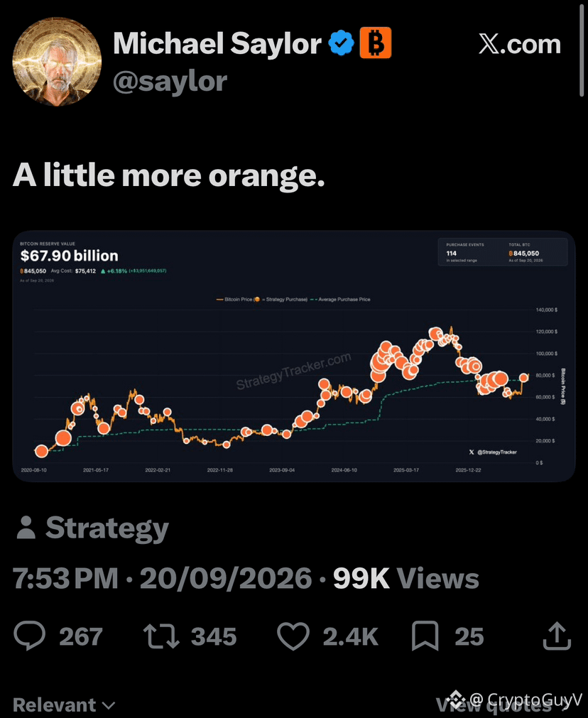This screenshot has width=588, height=718.
Task: Open the reply comment icon
Action: (30, 636)
